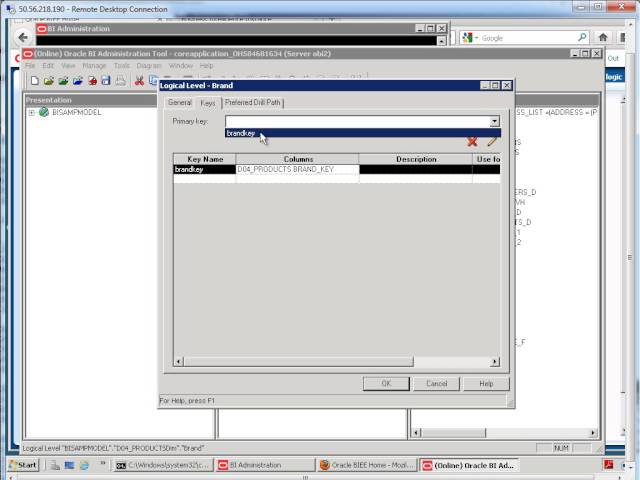Image resolution: width=640 pixels, height=480 pixels.
Task: Click the Help button in dialog
Action: [486, 384]
